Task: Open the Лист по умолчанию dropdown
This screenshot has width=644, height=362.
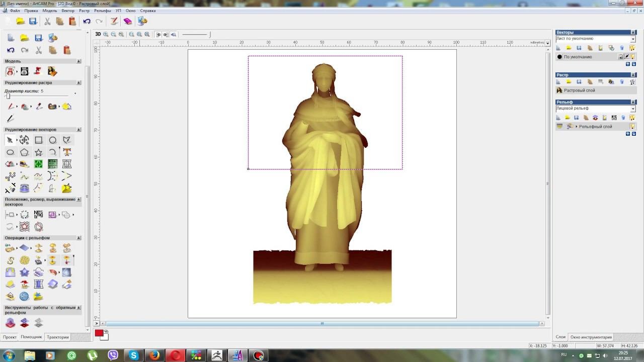Action: [x=633, y=39]
